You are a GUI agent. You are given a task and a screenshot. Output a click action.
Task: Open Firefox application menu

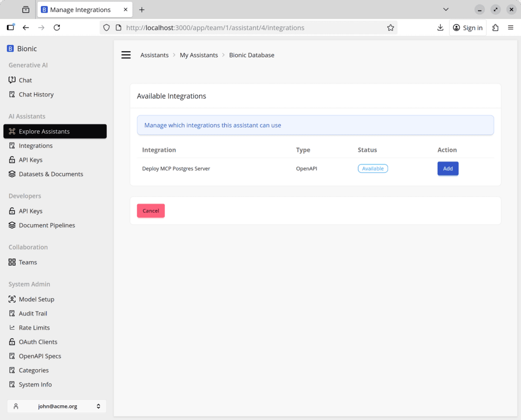(511, 28)
